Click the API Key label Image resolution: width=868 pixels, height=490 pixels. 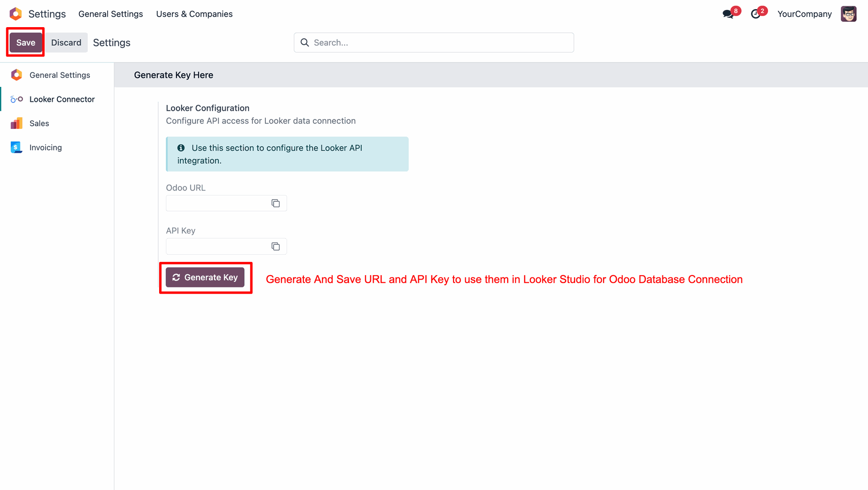click(180, 231)
